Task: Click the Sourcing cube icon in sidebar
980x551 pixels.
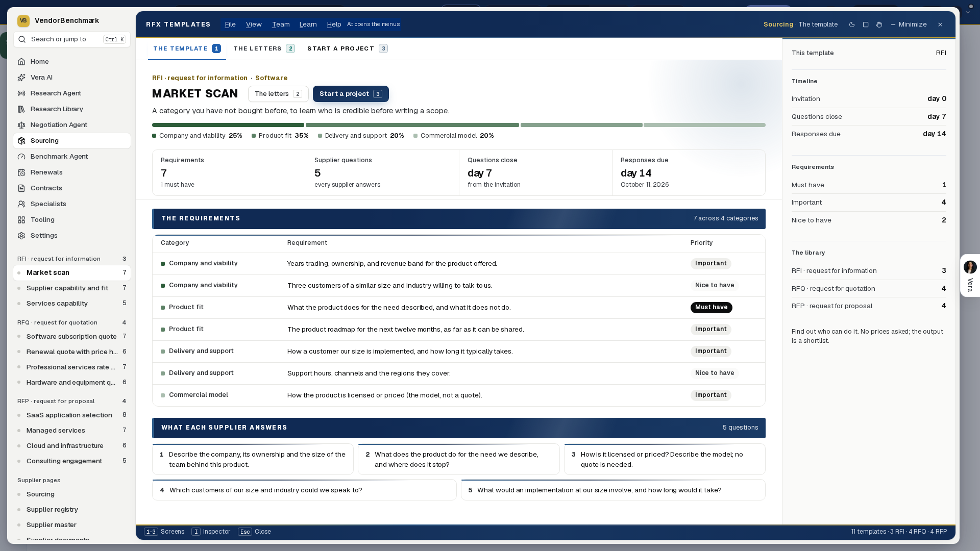Action: [21, 141]
